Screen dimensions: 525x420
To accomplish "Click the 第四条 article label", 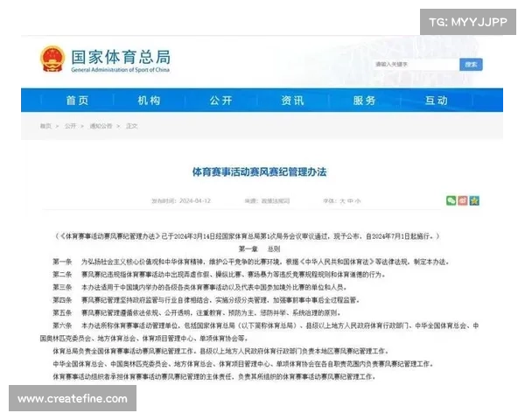I will pos(62,300).
